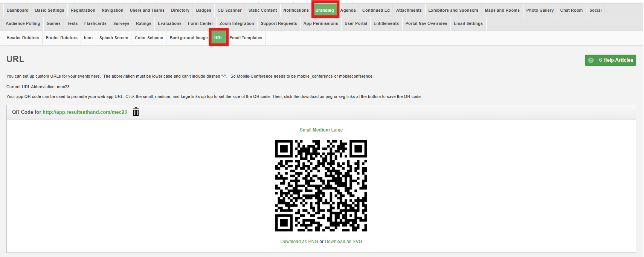
Task: Download QR code as SVG
Action: click(x=343, y=242)
